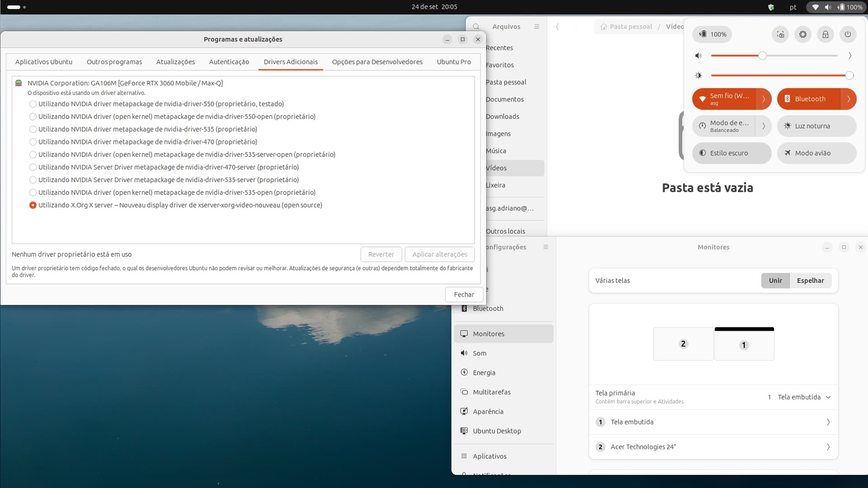868x488 pixels.
Task: Toggle Bluetooth quick setting button
Action: pos(808,99)
